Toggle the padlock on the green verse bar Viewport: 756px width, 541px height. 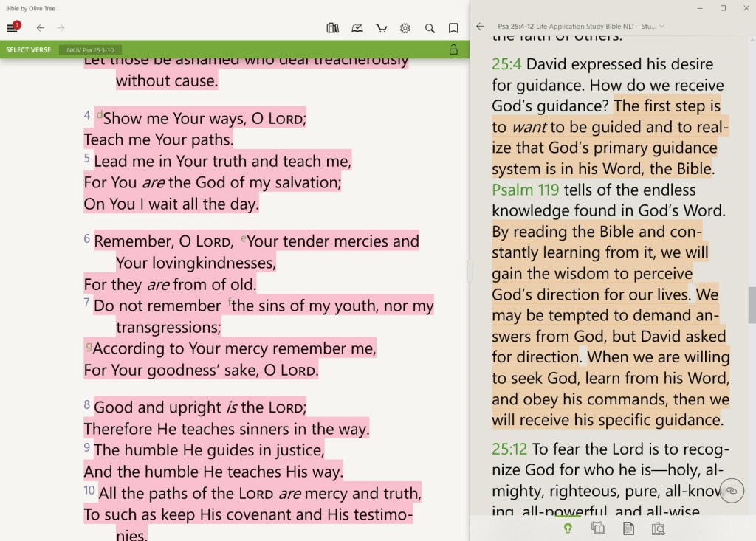454,49
